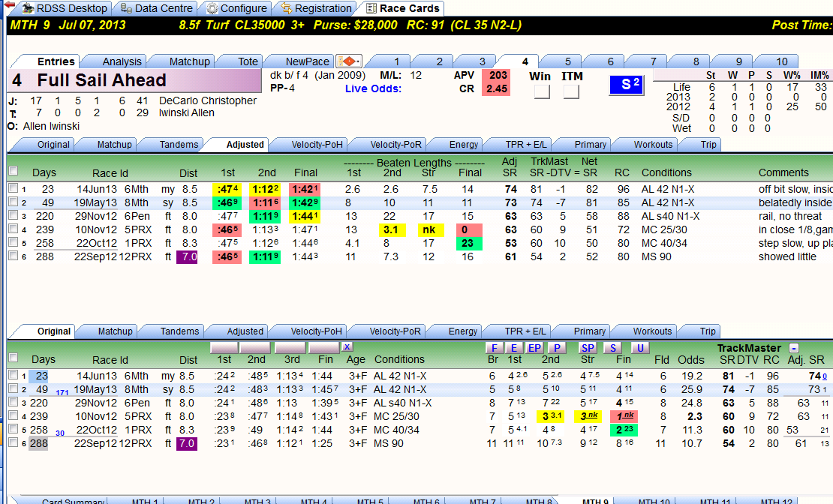
Task: Check the 19May13 8Mth row in Adjusted panel
Action: 14,202
